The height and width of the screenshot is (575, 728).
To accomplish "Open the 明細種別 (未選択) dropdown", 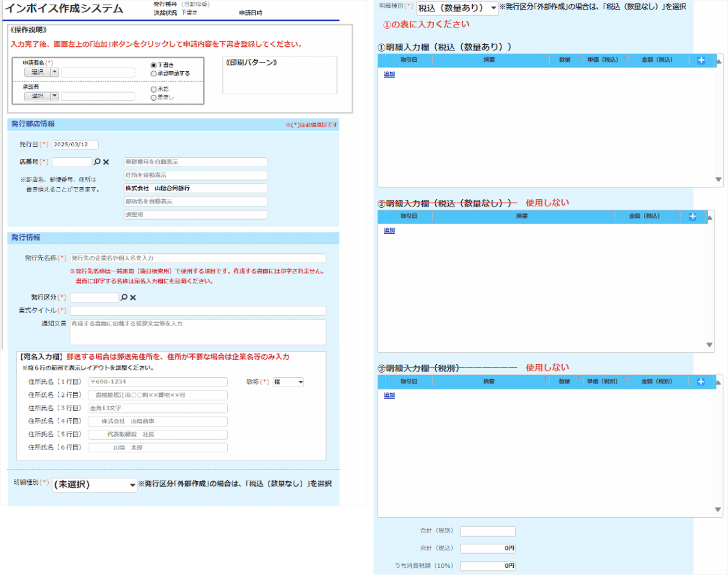I will tap(95, 485).
